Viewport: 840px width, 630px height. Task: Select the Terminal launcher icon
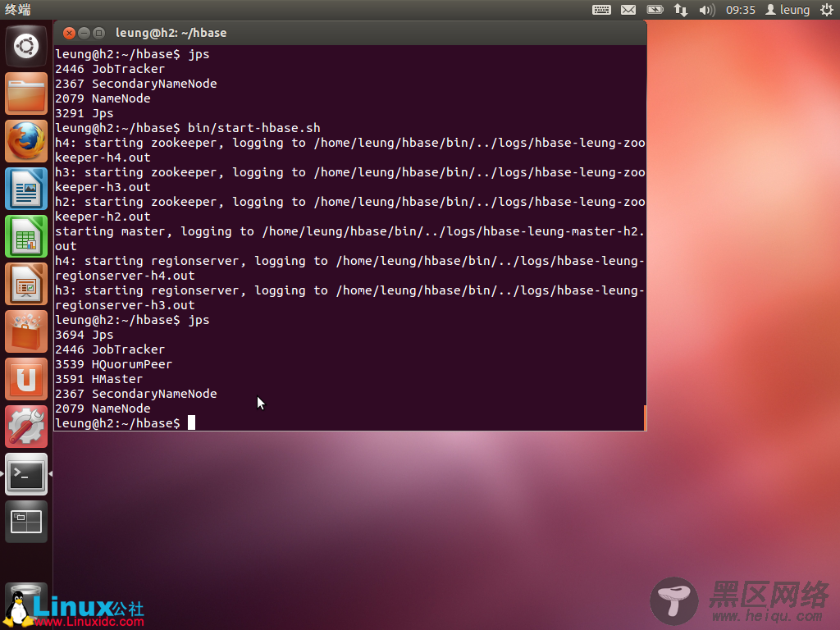click(x=25, y=474)
